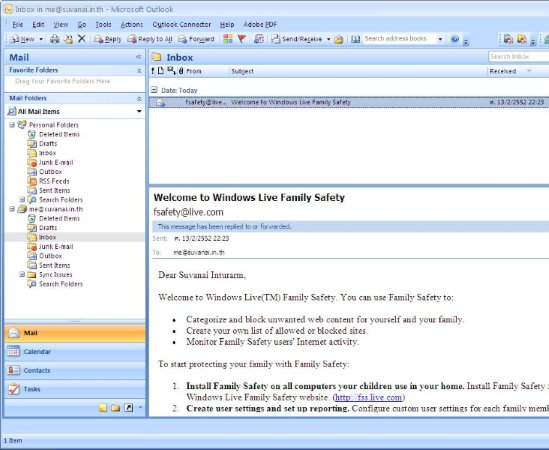The image size is (549, 450).
Task: Click the yellow Notes icon at pane bottom
Action: pos(103,408)
